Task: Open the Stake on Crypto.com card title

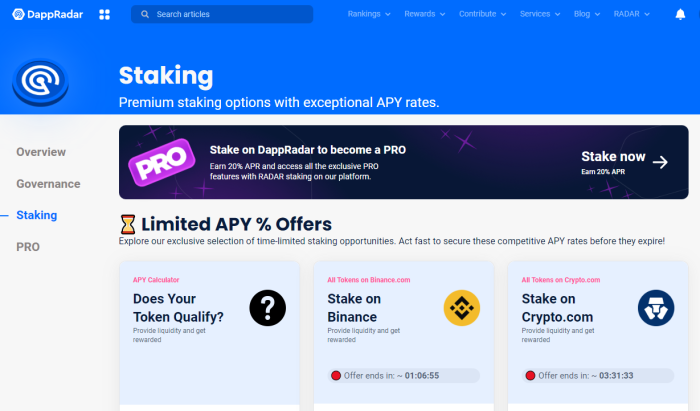Action: click(557, 308)
